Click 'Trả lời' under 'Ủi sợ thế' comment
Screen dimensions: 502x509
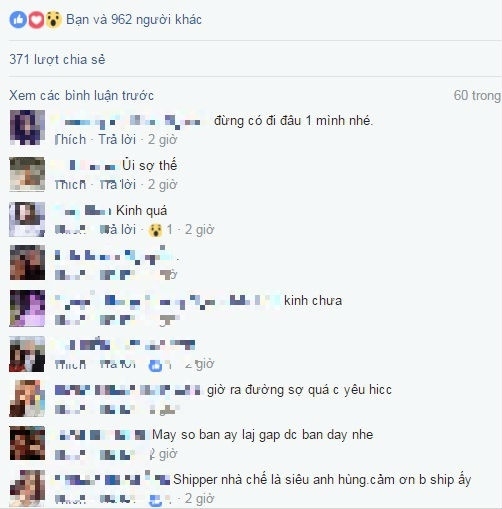[x=117, y=184]
